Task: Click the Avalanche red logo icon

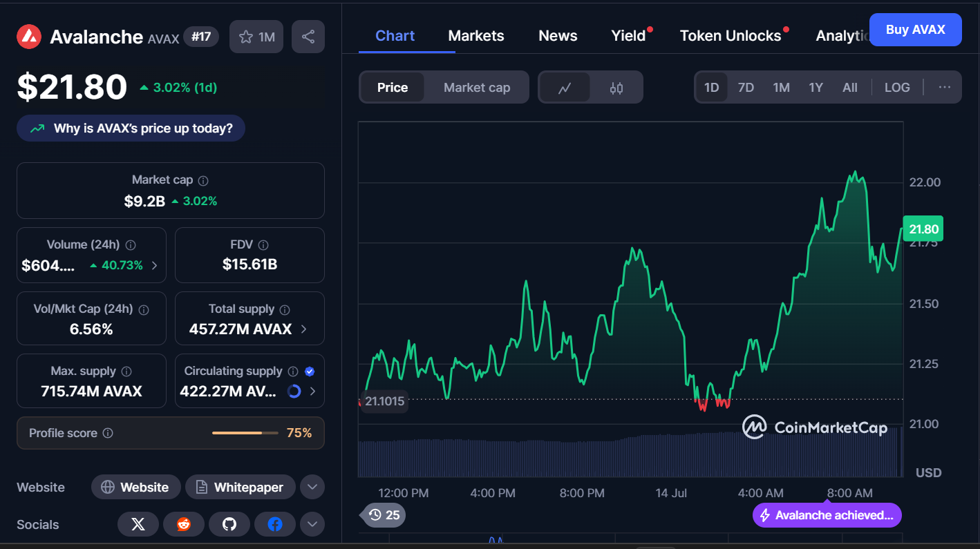Action: [x=30, y=37]
